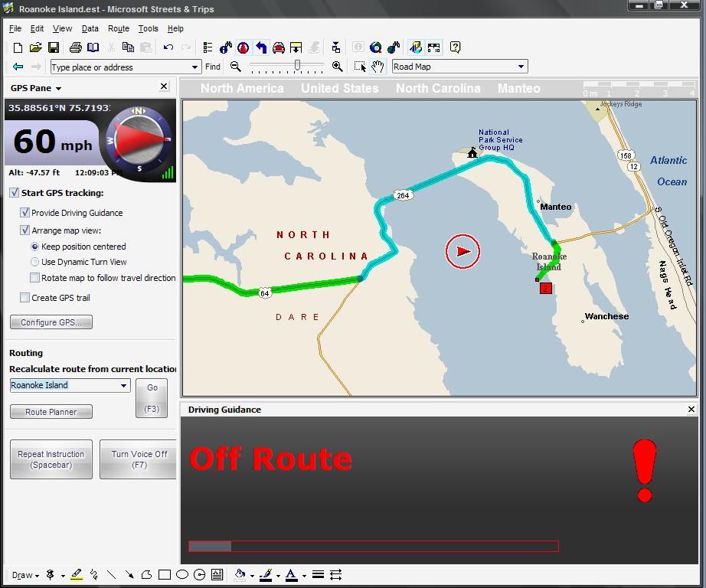The height and width of the screenshot is (588, 706).
Task: Print the map using the printer icon
Action: (76, 47)
